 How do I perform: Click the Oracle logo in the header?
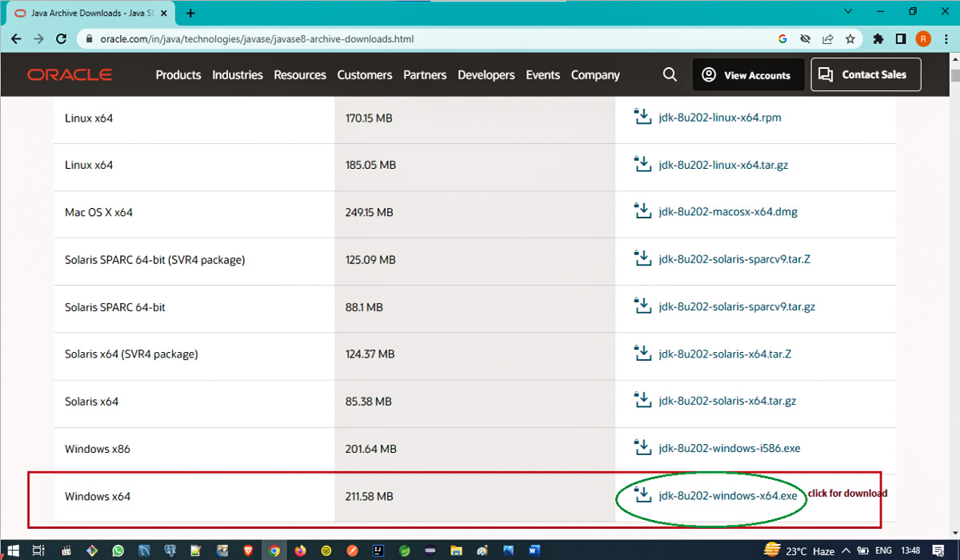[70, 74]
